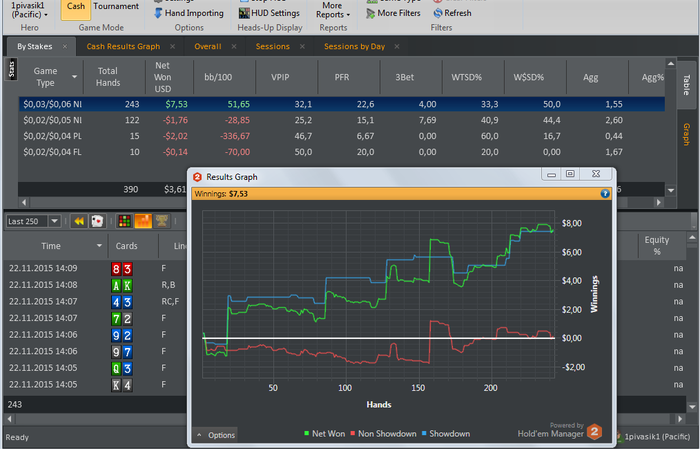Viewport: 700px width, 449px height.
Task: Click the red Non Showdown legend swatch
Action: 353,433
